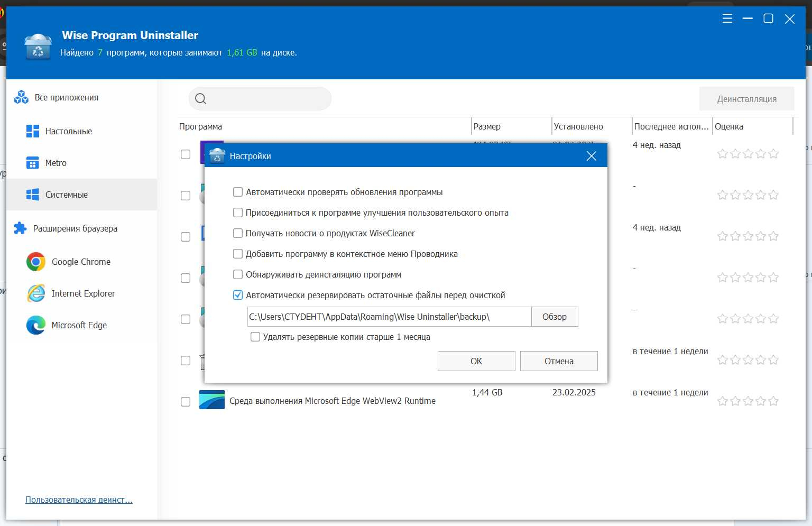Click the Internet Explorer icon
The width and height of the screenshot is (812, 526).
click(x=36, y=293)
